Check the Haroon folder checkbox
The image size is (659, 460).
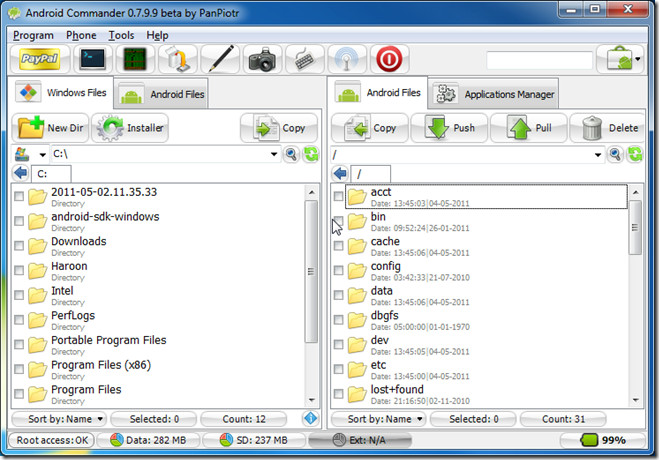19,271
